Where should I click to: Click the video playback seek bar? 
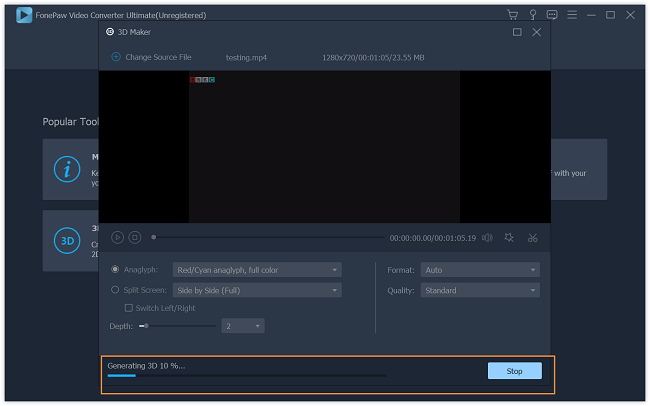(x=268, y=238)
